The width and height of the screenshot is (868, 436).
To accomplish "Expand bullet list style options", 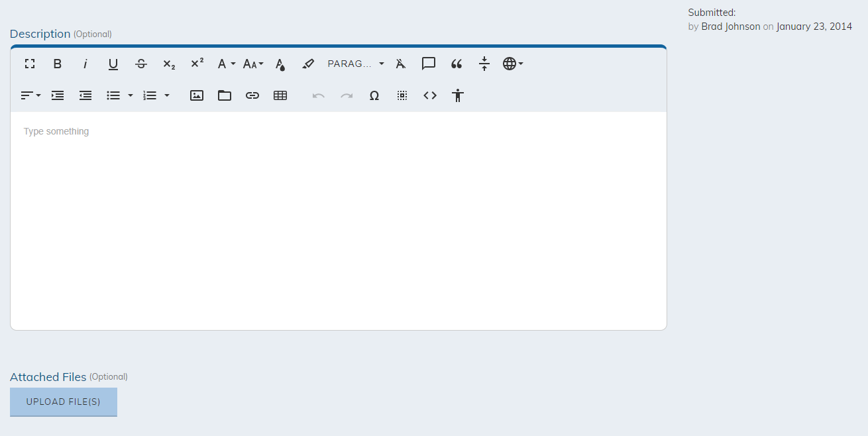I will [x=131, y=95].
